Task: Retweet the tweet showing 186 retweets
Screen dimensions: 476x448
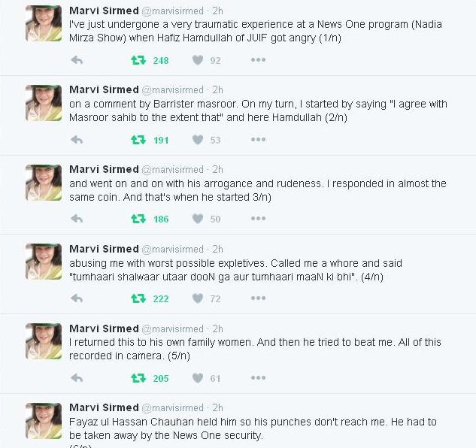Action: tap(138, 219)
